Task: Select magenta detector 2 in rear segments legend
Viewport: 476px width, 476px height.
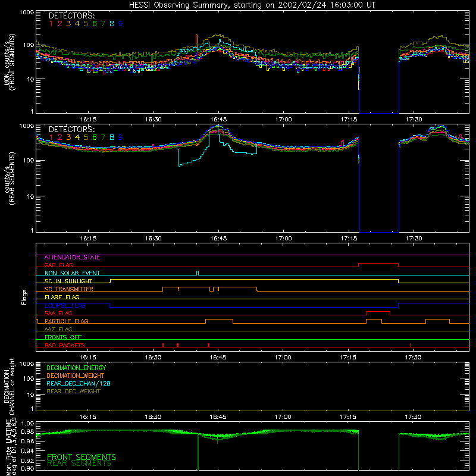Action: pos(60,137)
